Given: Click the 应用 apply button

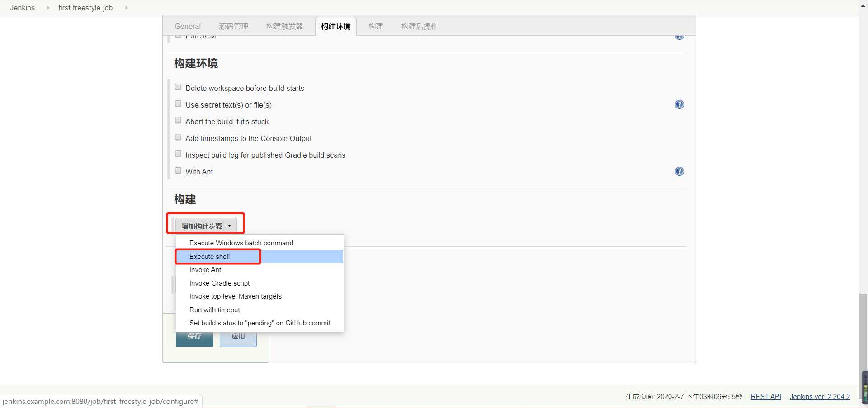Looking at the screenshot, I should click(x=238, y=339).
